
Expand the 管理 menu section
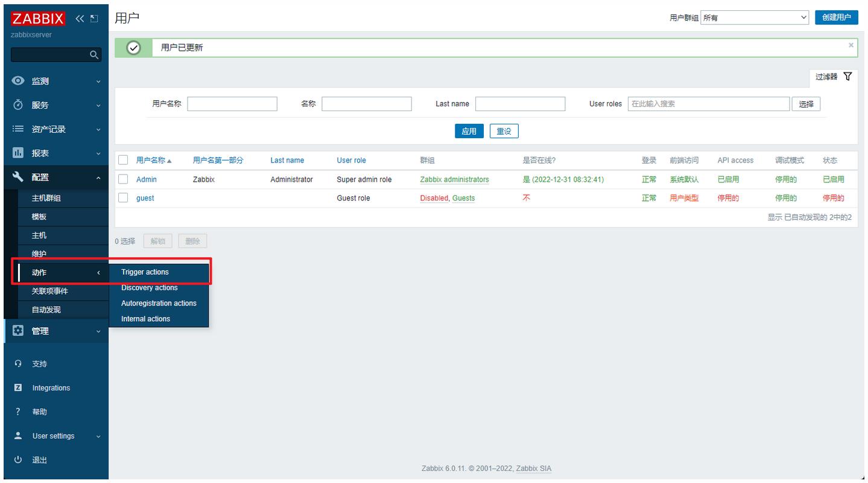pyautogui.click(x=98, y=331)
